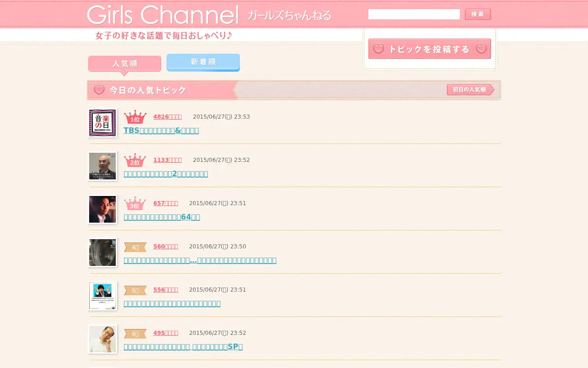This screenshot has width=588, height=368.
Task: Open the topic title ending in 64
Action: pyautogui.click(x=162, y=217)
